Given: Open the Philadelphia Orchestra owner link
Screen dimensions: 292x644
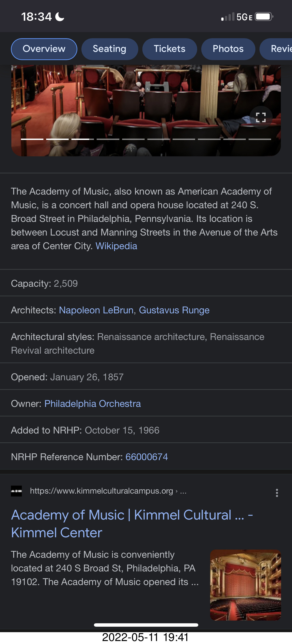Looking at the screenshot, I should coord(92,403).
